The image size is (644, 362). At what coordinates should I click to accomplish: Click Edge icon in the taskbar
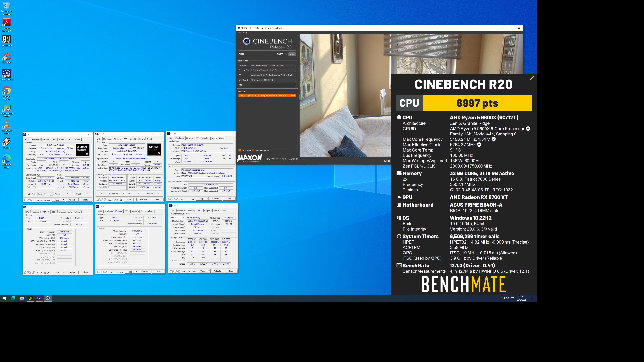13,298
